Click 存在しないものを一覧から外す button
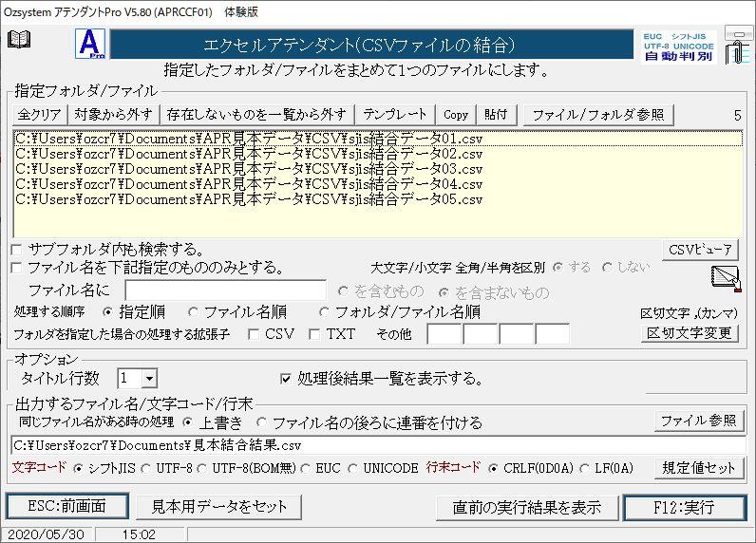 point(256,115)
